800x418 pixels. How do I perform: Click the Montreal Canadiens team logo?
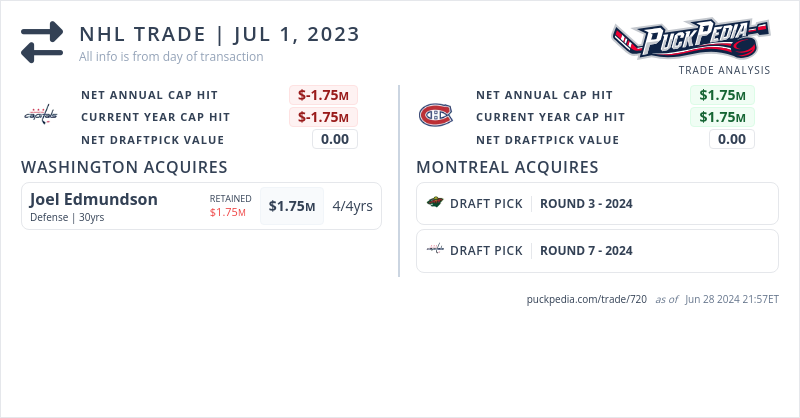point(435,115)
